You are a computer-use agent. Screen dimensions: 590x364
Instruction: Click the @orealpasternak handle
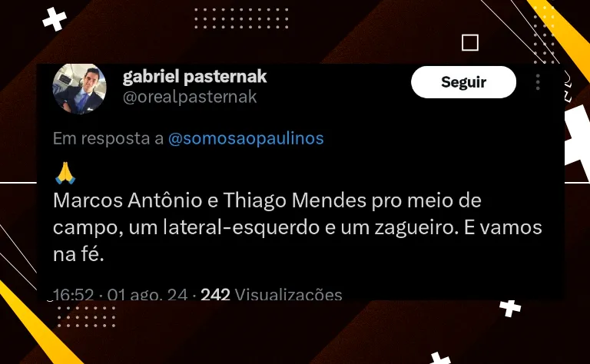tap(190, 97)
